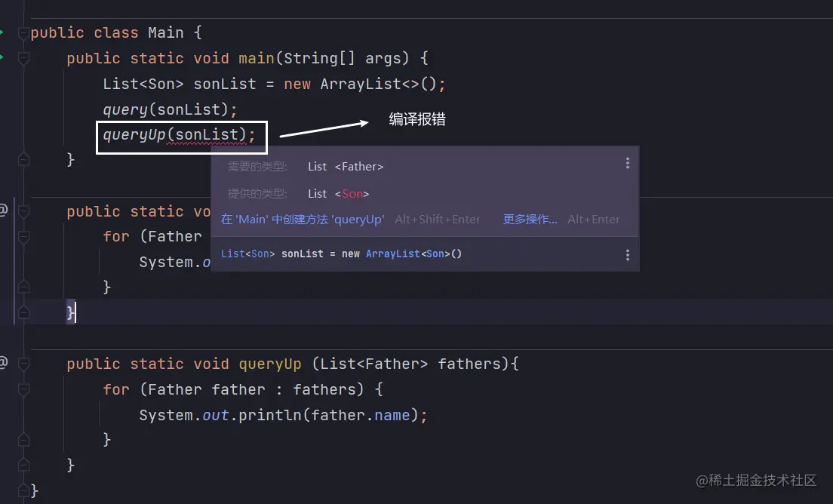The width and height of the screenshot is (833, 504).
Task: Click the queryUp method name in its declaration
Action: coord(270,364)
